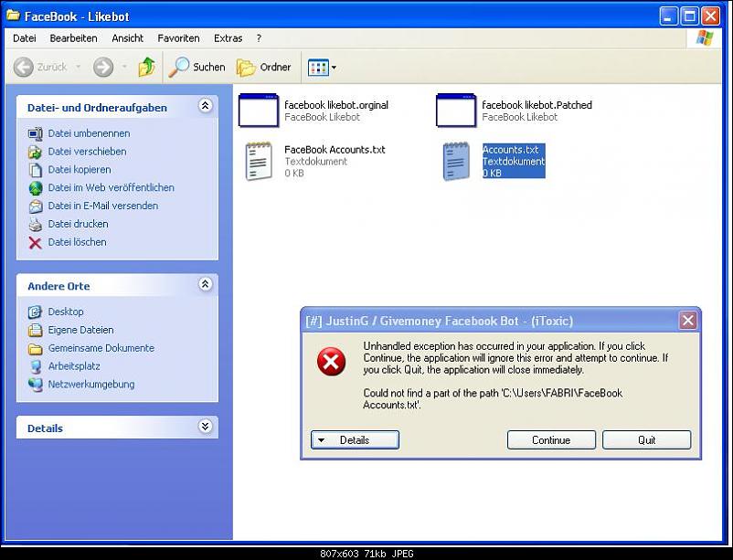
Task: Click the envelope icon for E-Mail versenden
Action: [x=35, y=206]
